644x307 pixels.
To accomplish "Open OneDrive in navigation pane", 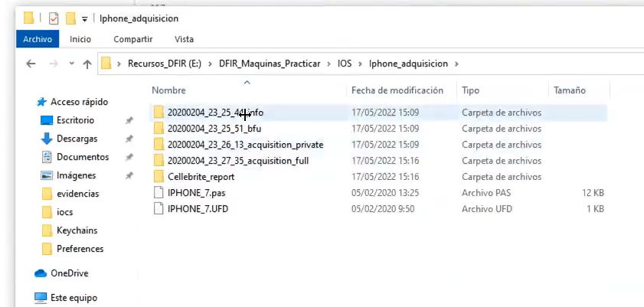I will (70, 273).
